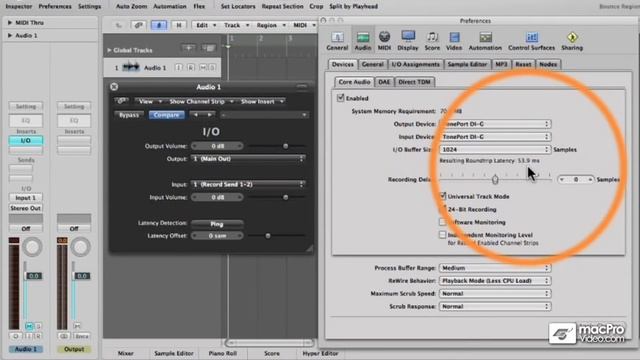Open Output Device dropdown
The height and width of the screenshot is (360, 640).
click(495, 124)
